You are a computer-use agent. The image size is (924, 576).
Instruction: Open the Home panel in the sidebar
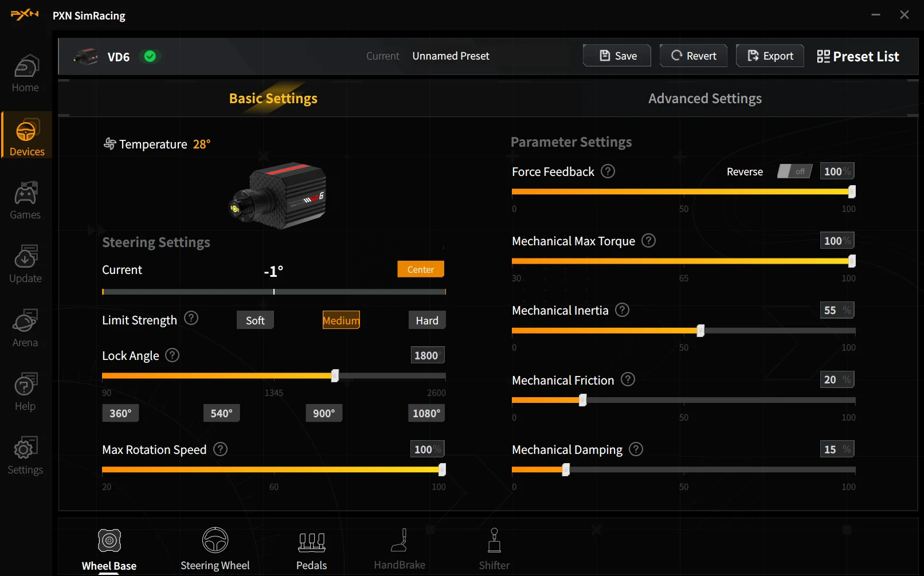click(25, 73)
